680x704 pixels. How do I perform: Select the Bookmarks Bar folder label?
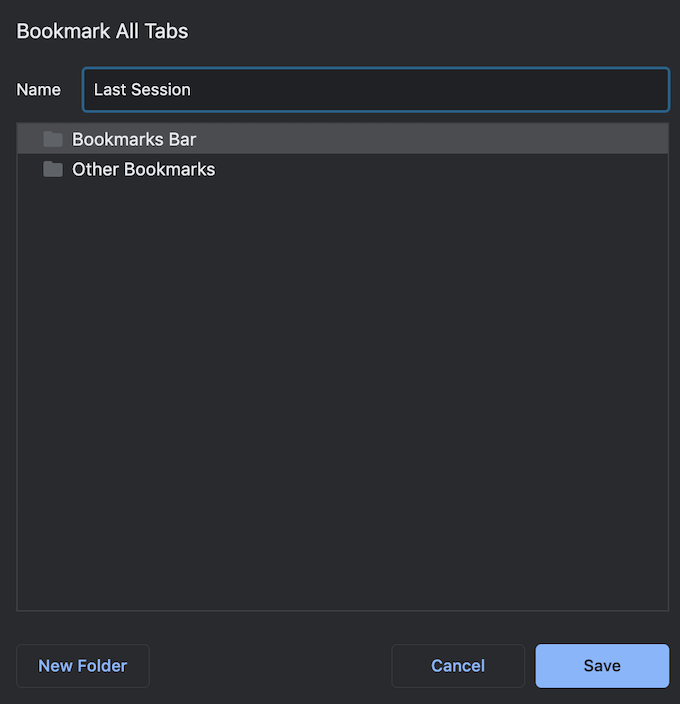tap(134, 139)
